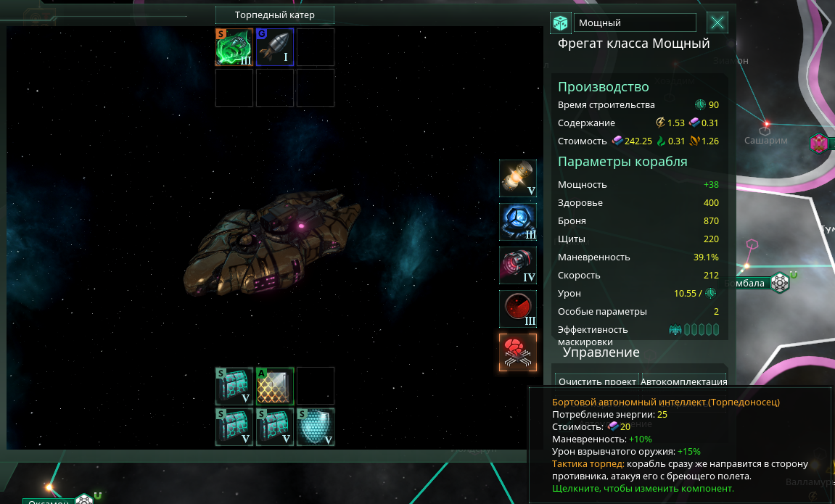Open the Торпедный катер section selector
Image resolution: width=835 pixels, height=504 pixels.
pyautogui.click(x=275, y=15)
